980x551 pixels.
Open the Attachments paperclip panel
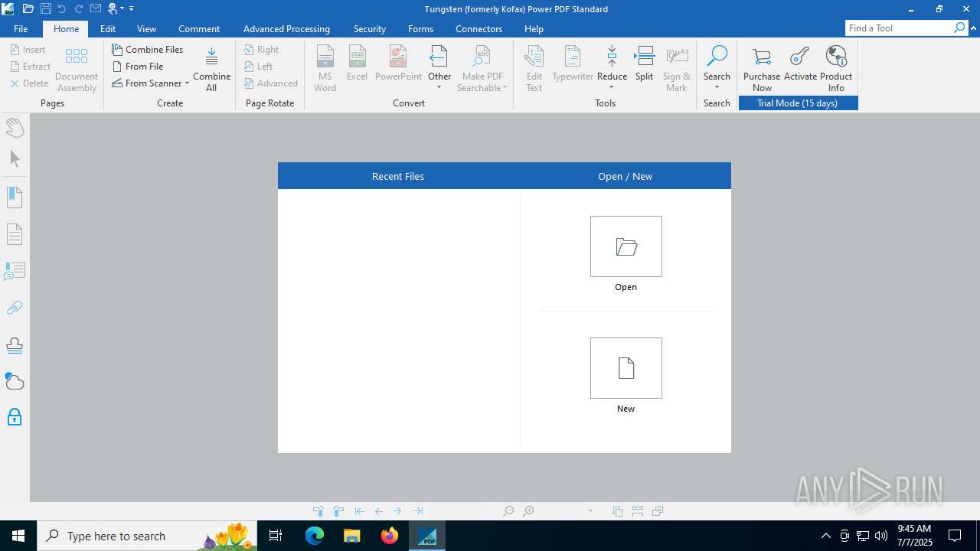click(x=15, y=308)
